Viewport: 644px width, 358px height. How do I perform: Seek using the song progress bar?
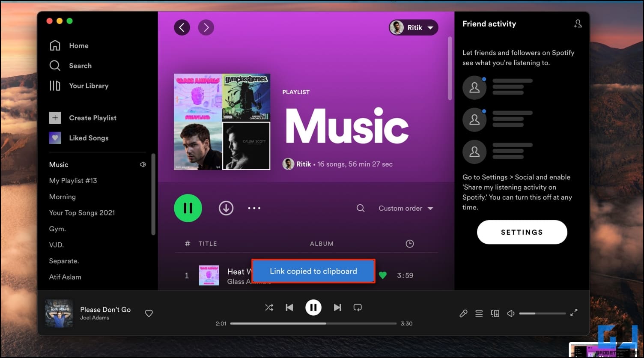pos(313,323)
